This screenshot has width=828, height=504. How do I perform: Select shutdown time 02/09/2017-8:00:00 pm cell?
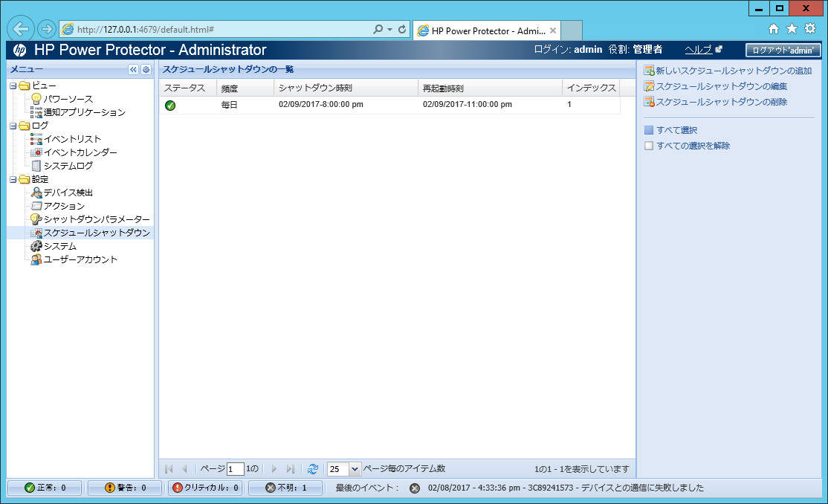[321, 105]
